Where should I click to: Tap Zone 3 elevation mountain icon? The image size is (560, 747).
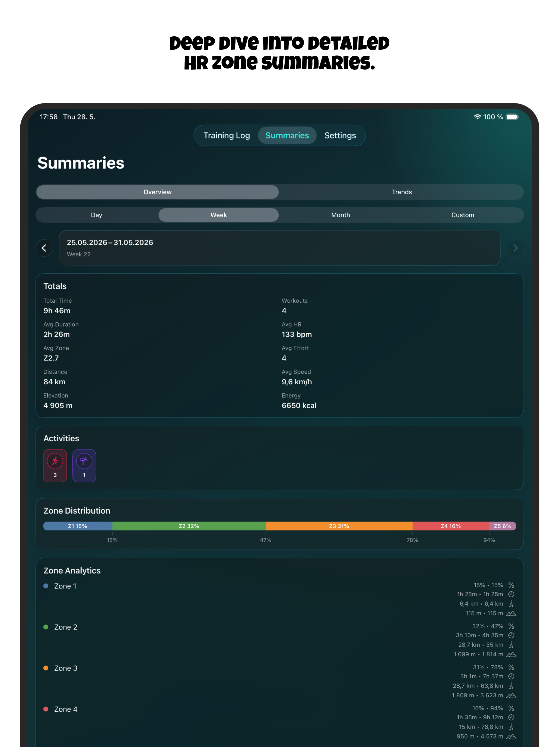pos(511,695)
